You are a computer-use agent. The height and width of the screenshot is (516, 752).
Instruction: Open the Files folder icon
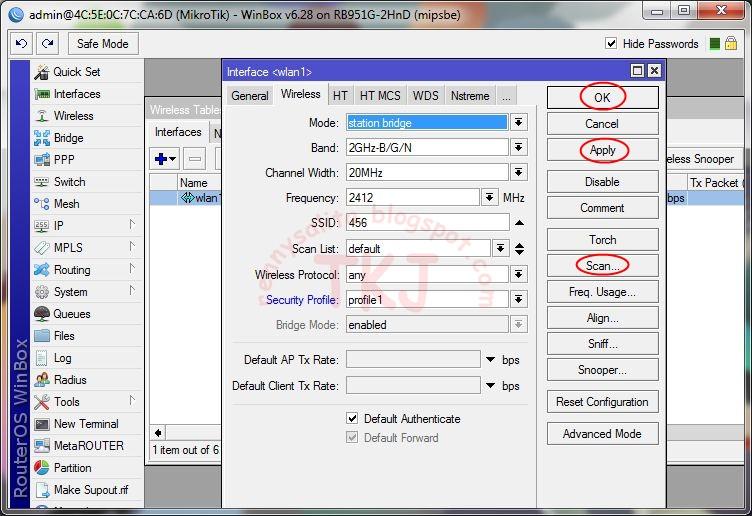coord(42,336)
